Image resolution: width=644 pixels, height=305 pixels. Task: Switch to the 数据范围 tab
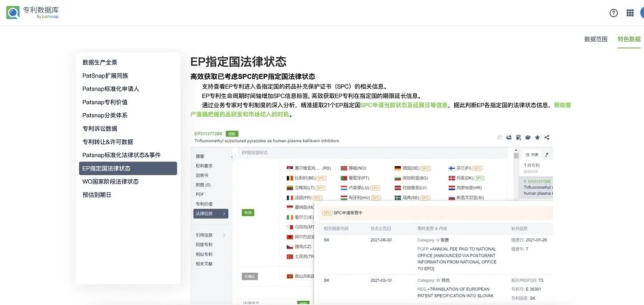(x=596, y=39)
